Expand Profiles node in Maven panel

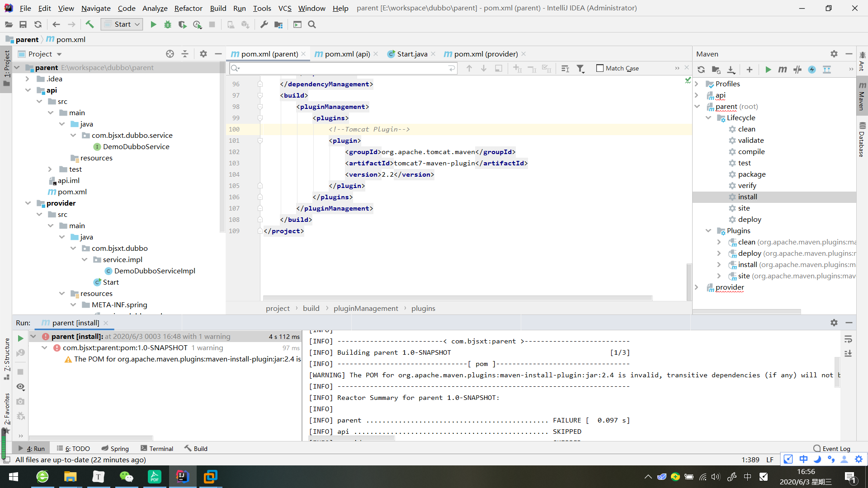pos(697,84)
